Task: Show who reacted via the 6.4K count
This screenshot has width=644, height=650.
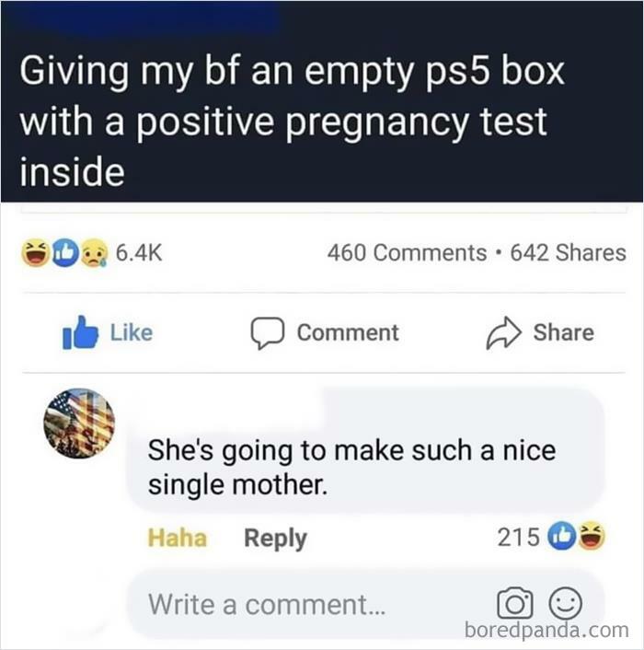Action: point(138,253)
